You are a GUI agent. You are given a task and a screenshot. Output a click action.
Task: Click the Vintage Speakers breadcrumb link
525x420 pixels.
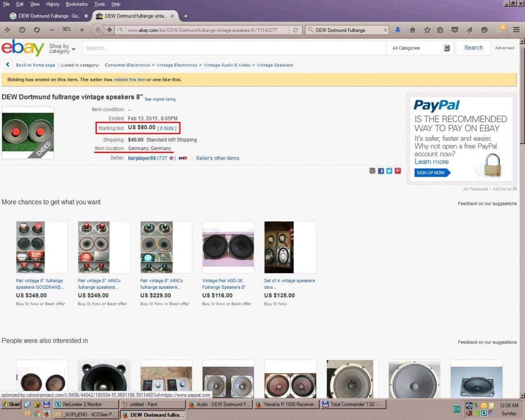pyautogui.click(x=275, y=65)
